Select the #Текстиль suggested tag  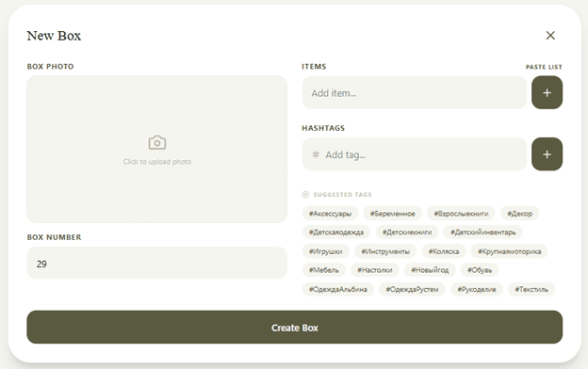coord(531,289)
